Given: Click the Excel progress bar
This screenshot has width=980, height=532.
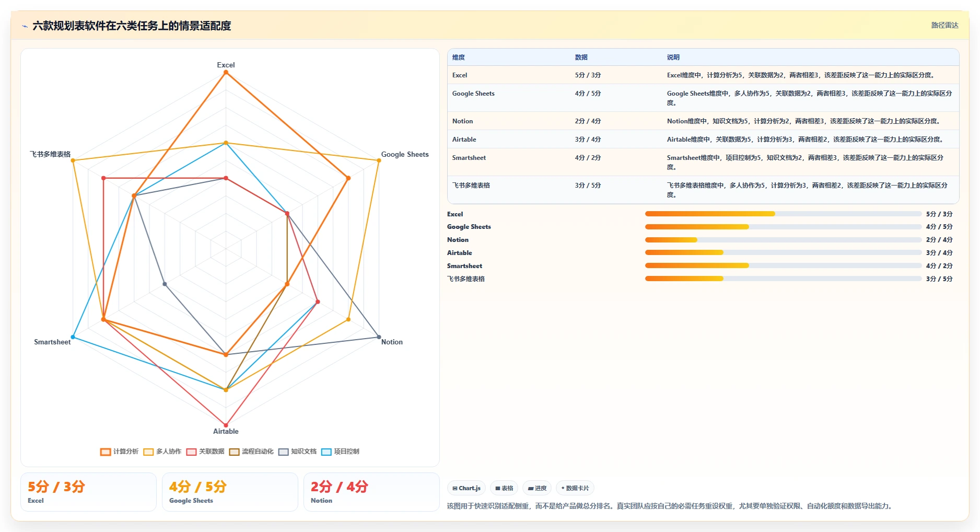Looking at the screenshot, I should tap(783, 214).
